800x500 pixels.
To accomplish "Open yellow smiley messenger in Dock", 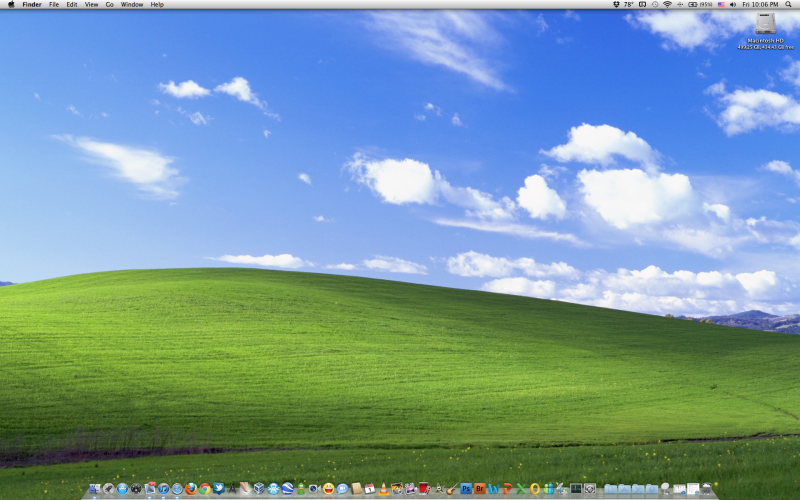I will 329,488.
